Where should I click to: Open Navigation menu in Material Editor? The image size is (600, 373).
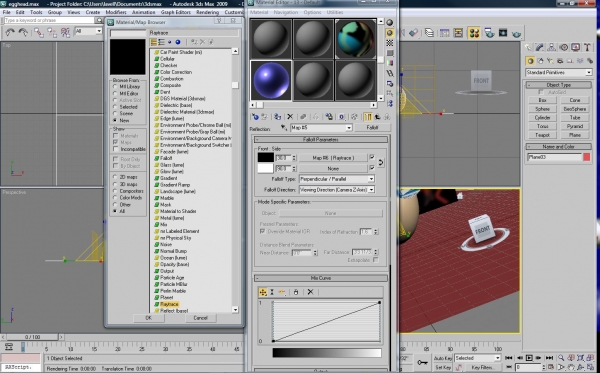pos(285,12)
